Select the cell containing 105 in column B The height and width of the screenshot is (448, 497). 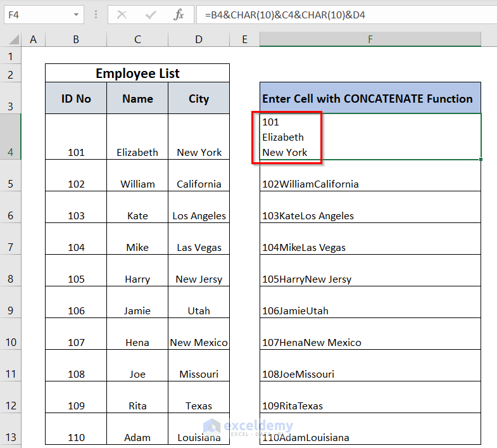pyautogui.click(x=76, y=271)
